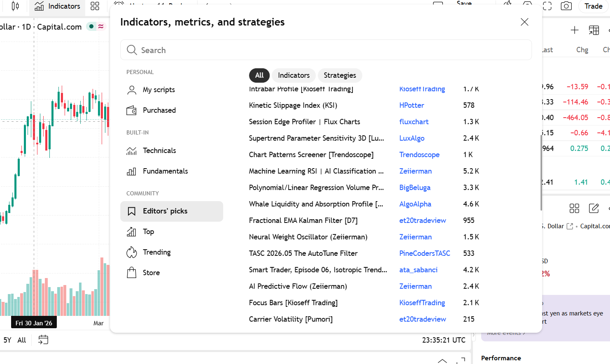
Task: Click the search magnifier icon
Action: [x=132, y=50]
